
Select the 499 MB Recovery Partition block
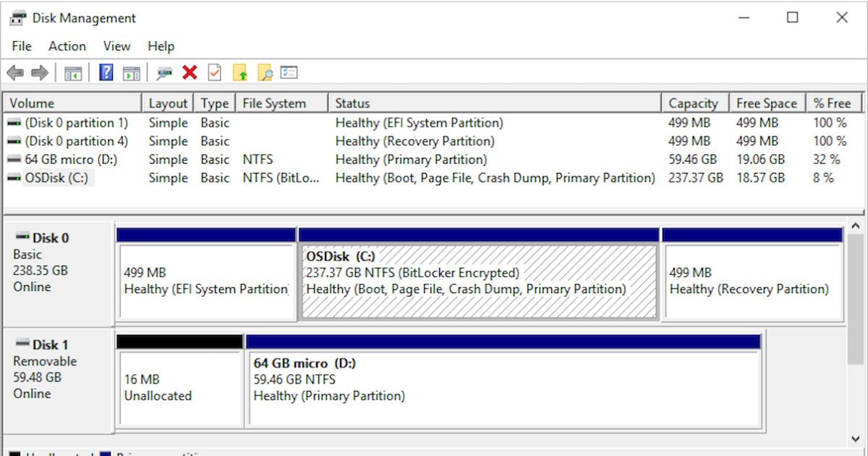[x=752, y=274]
